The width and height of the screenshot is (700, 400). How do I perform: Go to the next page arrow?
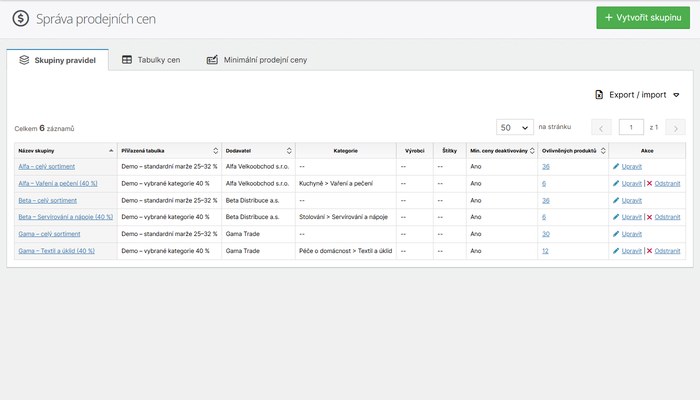click(675, 128)
